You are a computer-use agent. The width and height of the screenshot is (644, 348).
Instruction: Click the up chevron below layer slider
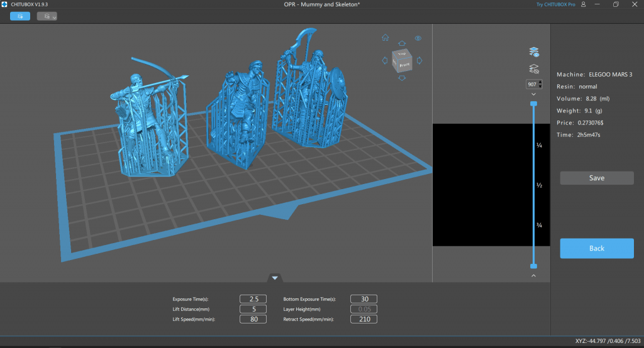[x=534, y=275]
